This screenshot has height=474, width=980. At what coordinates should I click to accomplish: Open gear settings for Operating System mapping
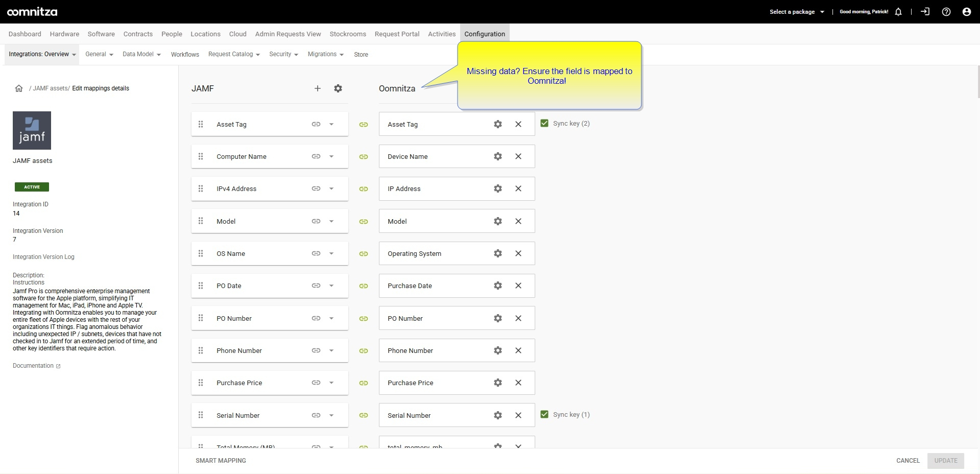point(498,253)
